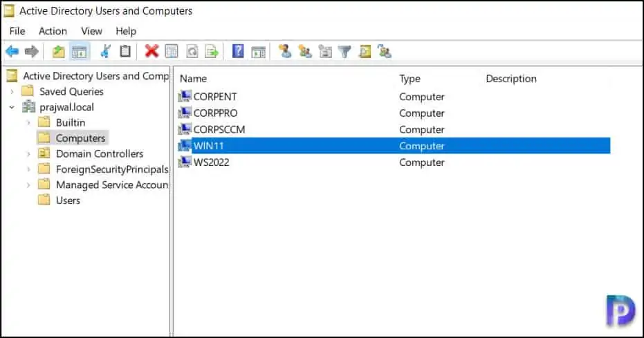Expand the Saved Queries tree node

12,91
